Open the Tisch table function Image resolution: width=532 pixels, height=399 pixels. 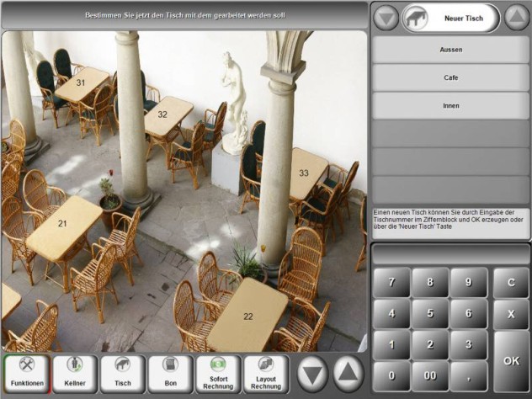(x=123, y=374)
